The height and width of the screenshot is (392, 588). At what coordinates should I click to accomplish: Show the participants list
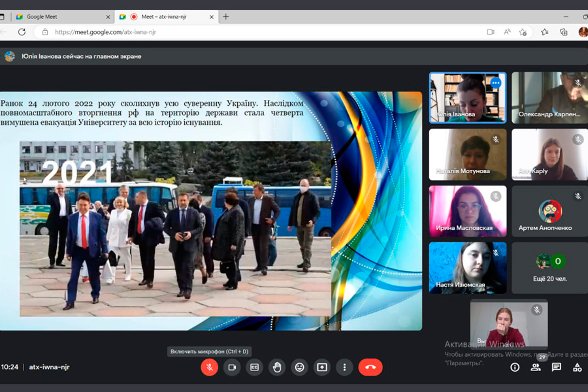click(536, 367)
